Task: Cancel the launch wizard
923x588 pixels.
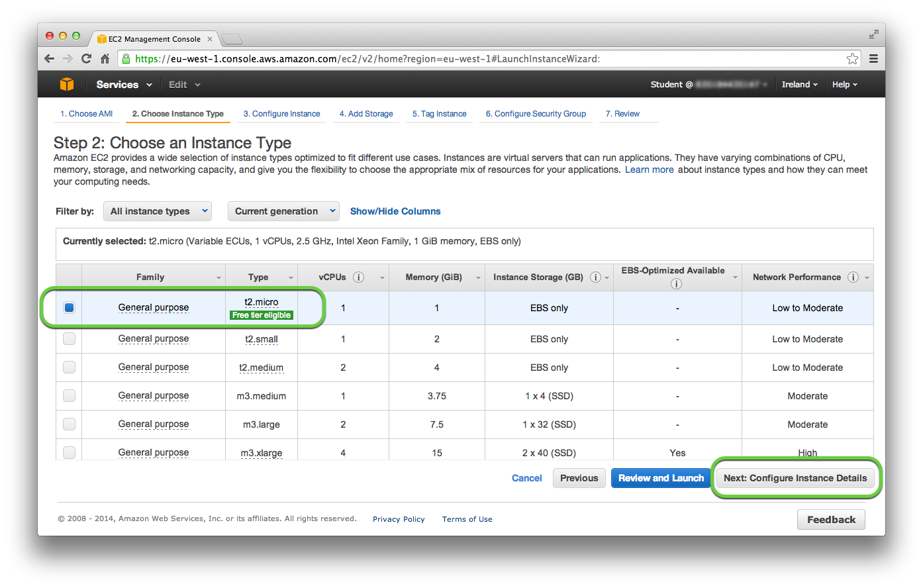Action: (x=526, y=478)
